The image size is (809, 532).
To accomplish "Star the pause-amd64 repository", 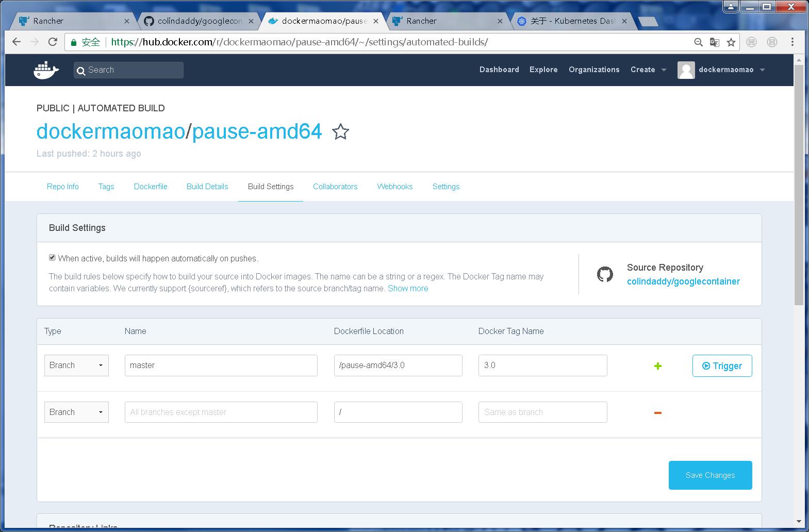I will [340, 132].
